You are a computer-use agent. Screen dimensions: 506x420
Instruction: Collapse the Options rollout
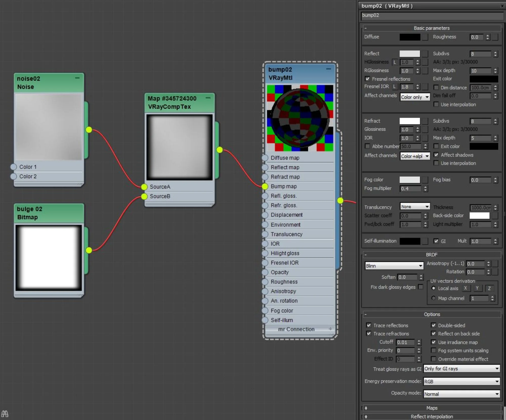point(432,314)
